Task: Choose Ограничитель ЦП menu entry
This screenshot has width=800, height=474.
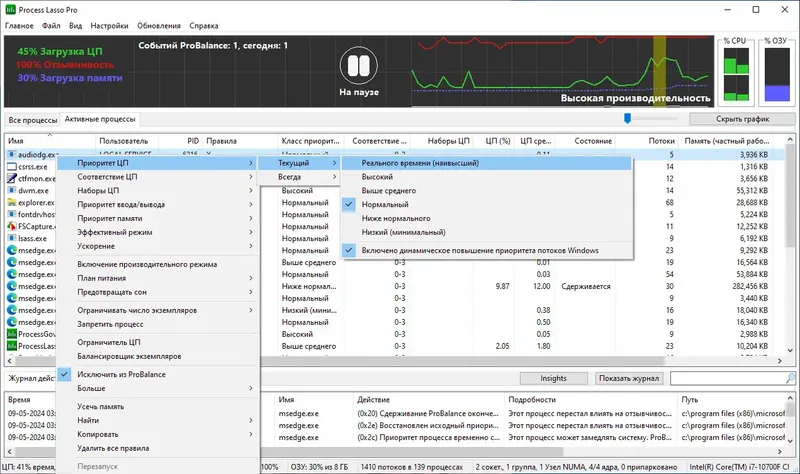Action: [x=157, y=342]
